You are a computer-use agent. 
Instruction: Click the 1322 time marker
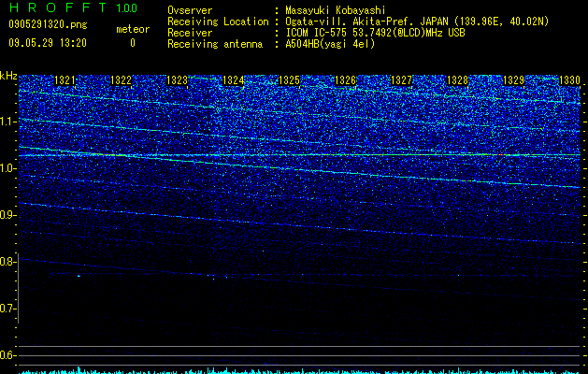click(122, 80)
